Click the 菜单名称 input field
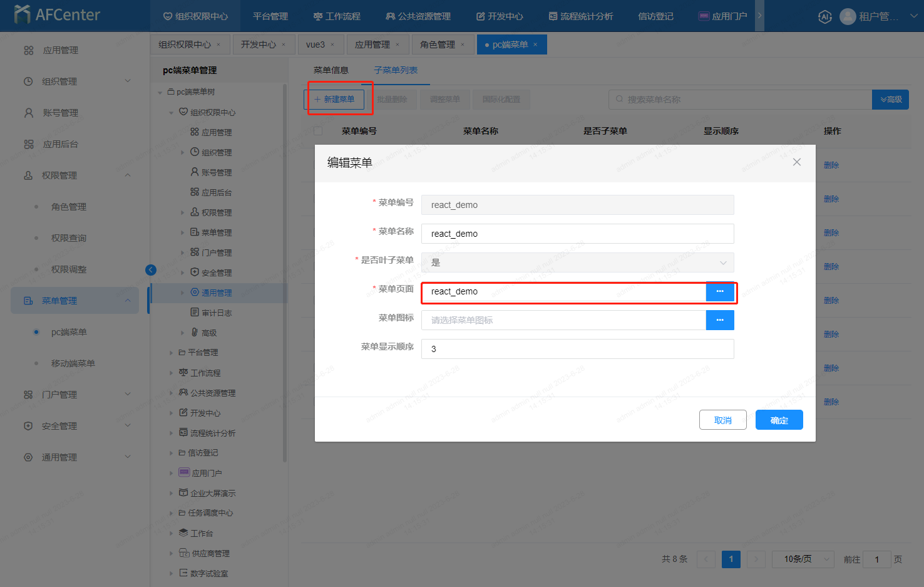 tap(577, 234)
